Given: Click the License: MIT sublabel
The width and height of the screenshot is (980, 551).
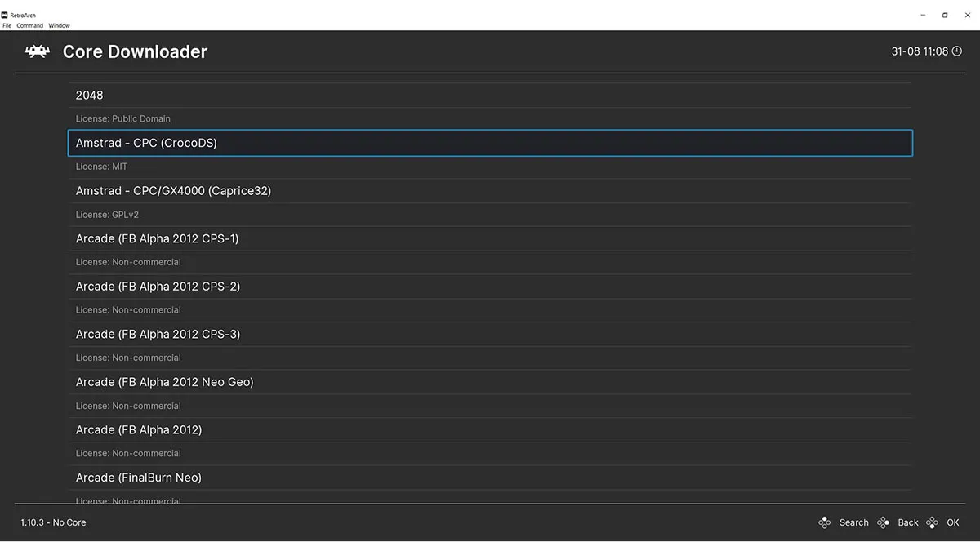Looking at the screenshot, I should (x=102, y=167).
